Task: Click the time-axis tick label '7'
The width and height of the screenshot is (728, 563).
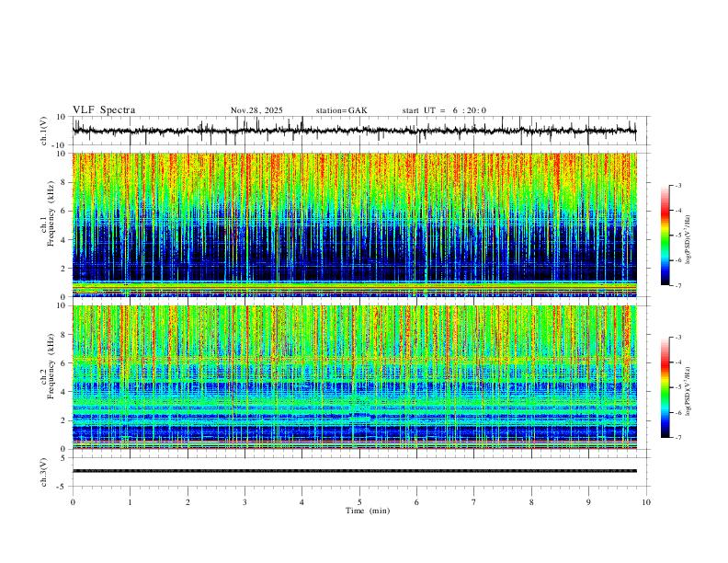Action: (474, 502)
